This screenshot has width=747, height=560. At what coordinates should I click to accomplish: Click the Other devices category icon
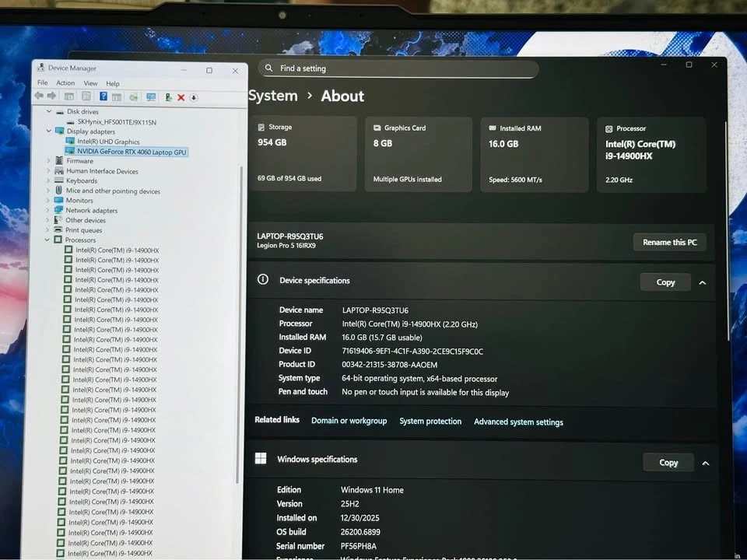pyautogui.click(x=58, y=220)
